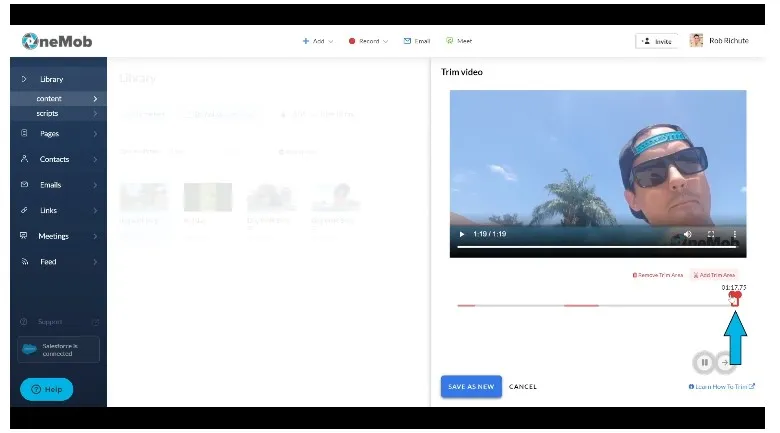Expand the Contacts chevron
Image resolution: width=780 pixels, height=433 pixels.
tap(95, 159)
